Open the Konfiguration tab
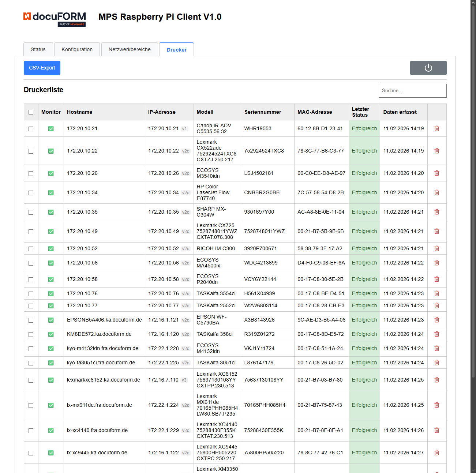 pos(77,49)
